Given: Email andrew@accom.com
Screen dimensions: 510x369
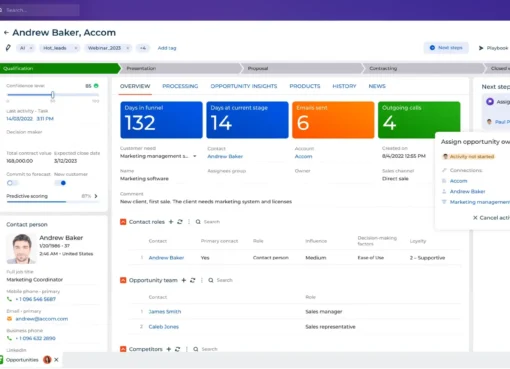Looking at the screenshot, I should [x=42, y=319].
